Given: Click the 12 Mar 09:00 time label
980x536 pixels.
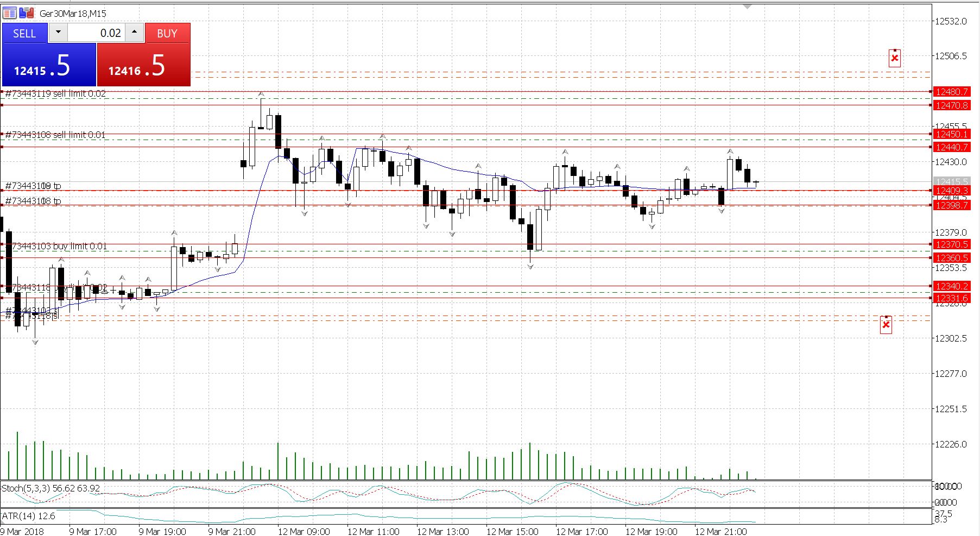Looking at the screenshot, I should click(304, 531).
